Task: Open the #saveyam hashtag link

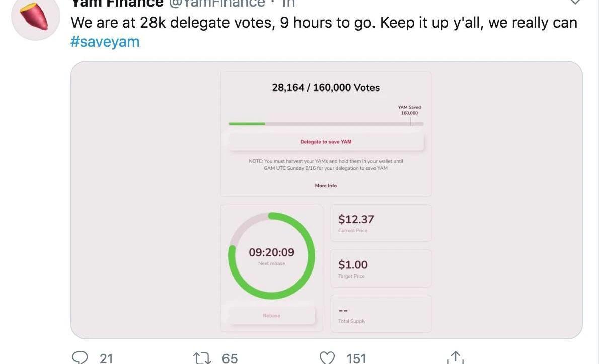Action: pos(105,42)
